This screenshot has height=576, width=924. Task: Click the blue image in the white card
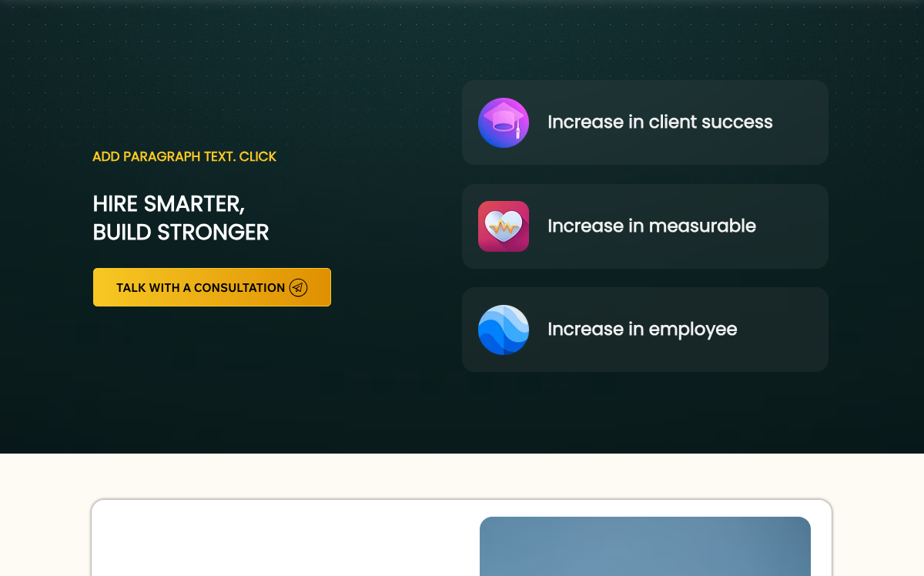(645, 546)
